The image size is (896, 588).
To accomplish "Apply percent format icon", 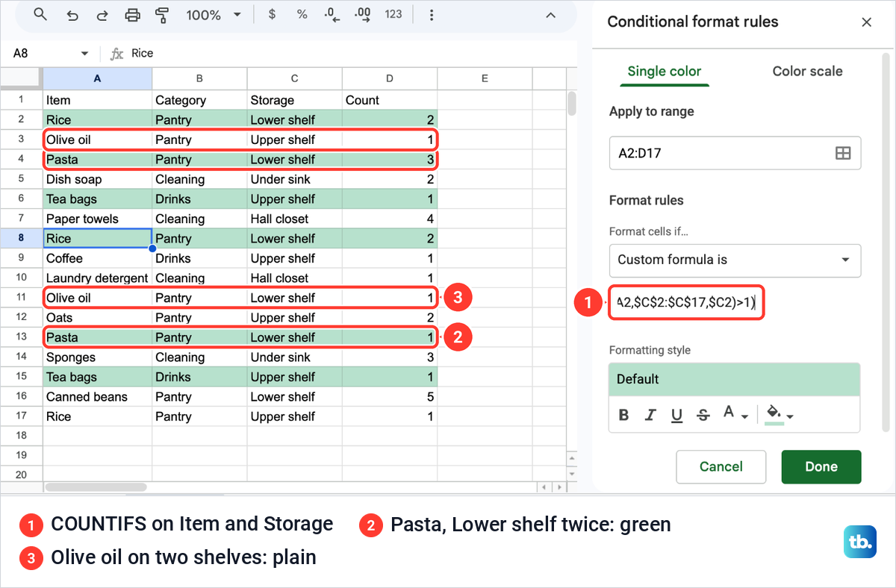I will click(x=302, y=15).
